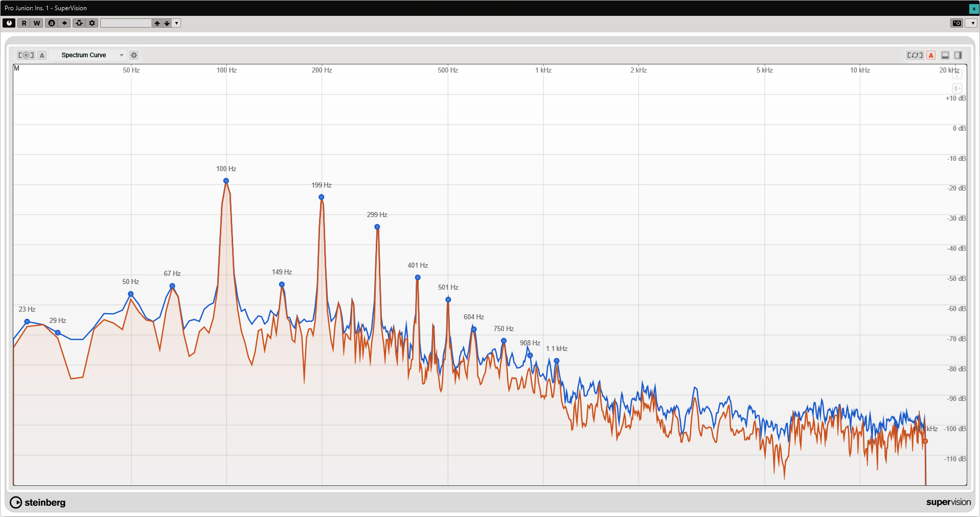Switch between A/B settings
Viewport: 980px width, 517px height.
(52, 23)
